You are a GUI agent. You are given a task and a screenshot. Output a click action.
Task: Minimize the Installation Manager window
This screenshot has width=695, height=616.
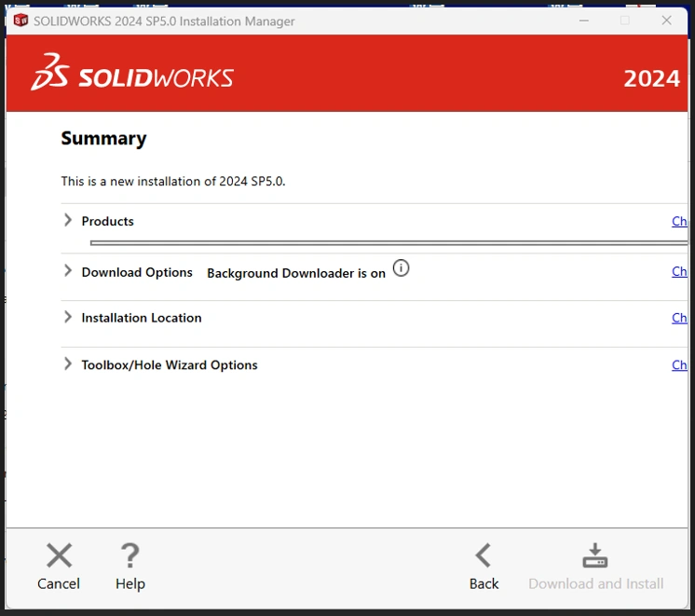[x=584, y=21]
